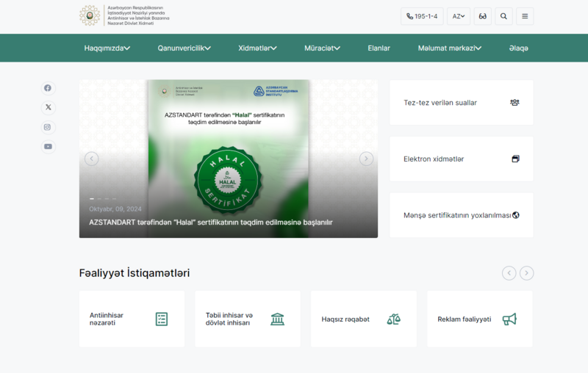Screen dimensions: 588x373
Task: Expand the Müraciət menu
Action: tap(322, 48)
